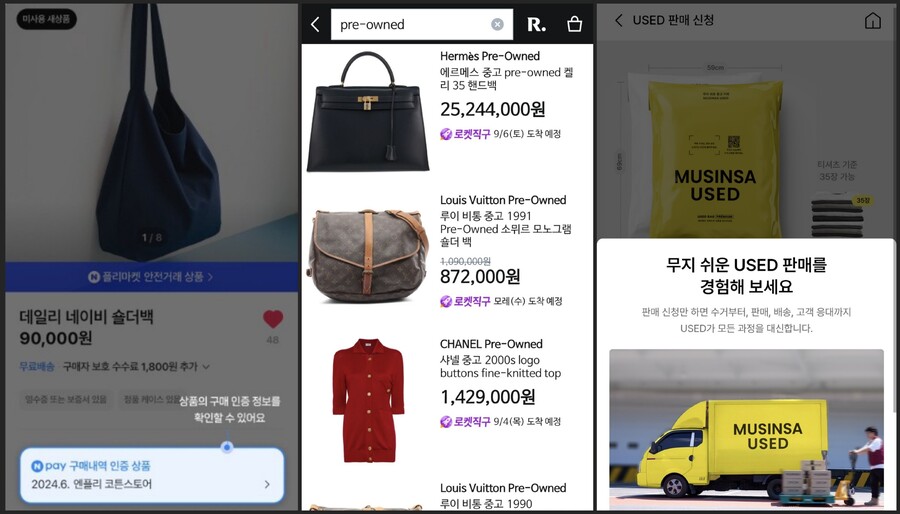Screen dimensions: 900x514
Task: Go back from search results
Action: (315, 24)
